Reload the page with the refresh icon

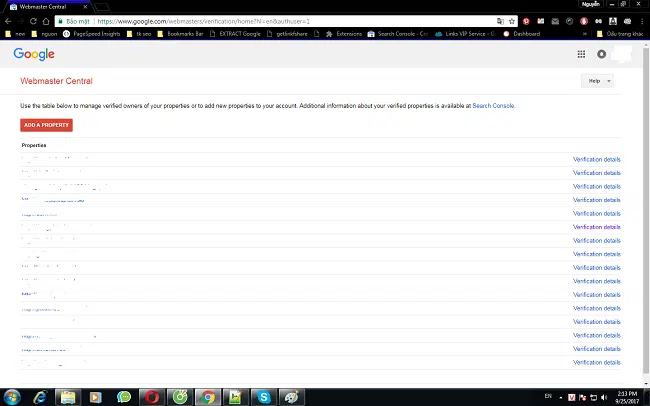(x=33, y=21)
